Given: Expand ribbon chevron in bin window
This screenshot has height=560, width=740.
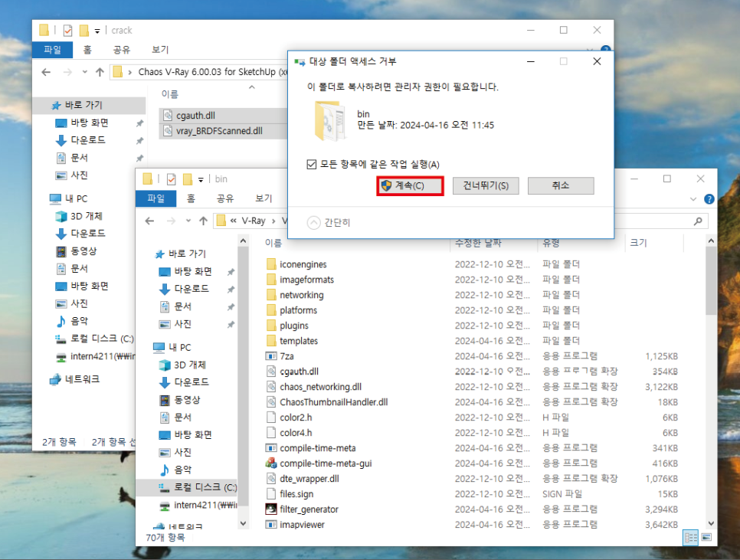Looking at the screenshot, I should [693, 199].
